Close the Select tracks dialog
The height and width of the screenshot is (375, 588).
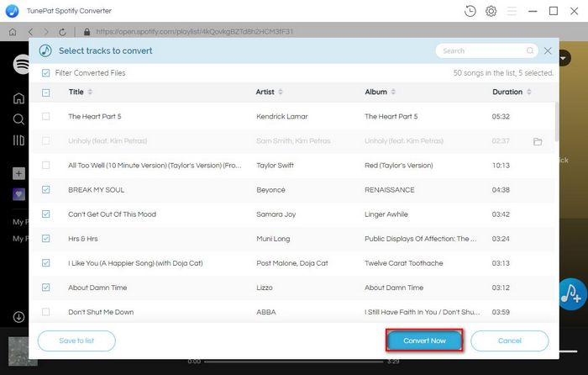point(548,50)
